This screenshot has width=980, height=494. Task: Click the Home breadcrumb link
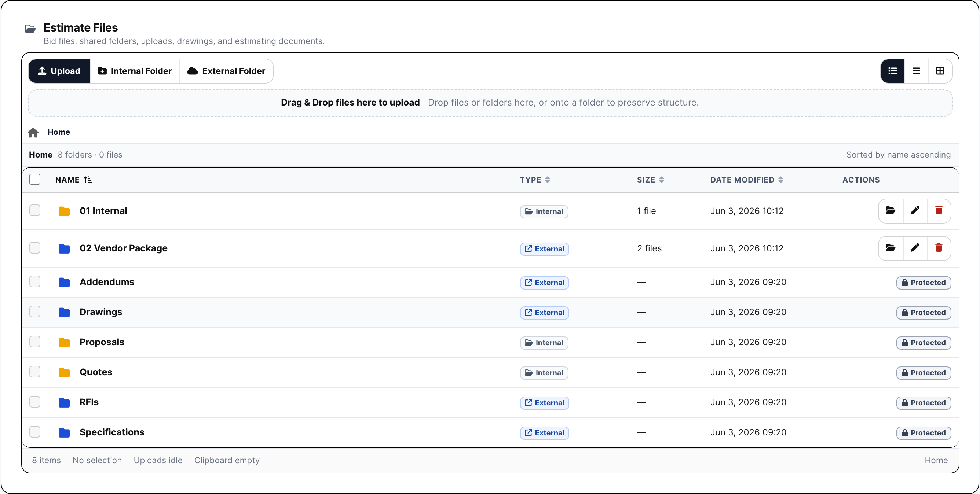click(x=59, y=132)
